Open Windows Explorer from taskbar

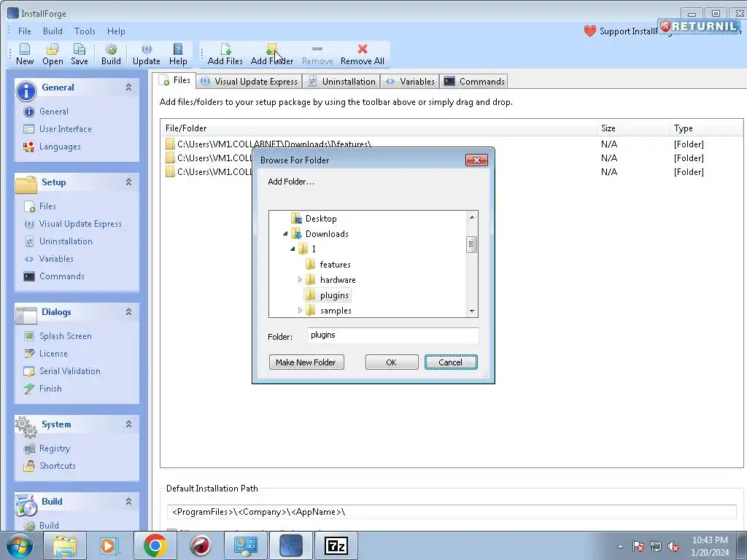(x=65, y=545)
